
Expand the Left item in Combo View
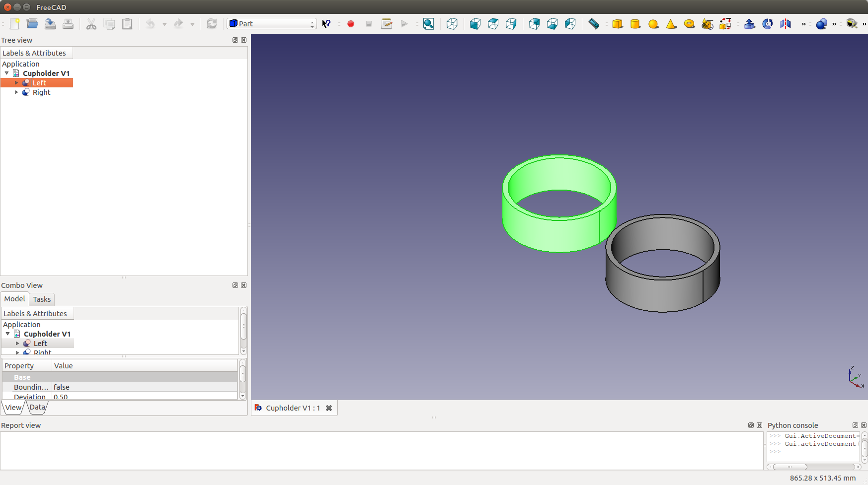click(17, 344)
